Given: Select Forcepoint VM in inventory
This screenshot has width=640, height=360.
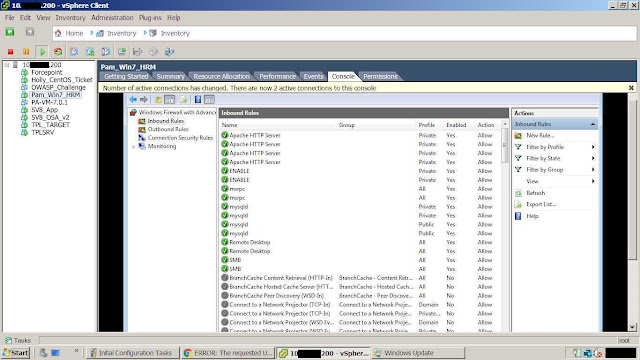Looking at the screenshot, I should tap(47, 72).
